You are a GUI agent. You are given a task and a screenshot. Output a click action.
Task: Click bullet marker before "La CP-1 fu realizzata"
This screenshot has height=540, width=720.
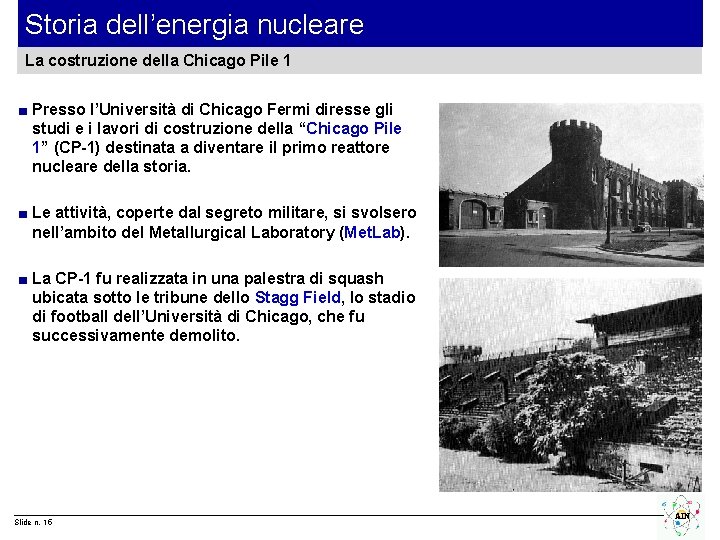(23, 280)
